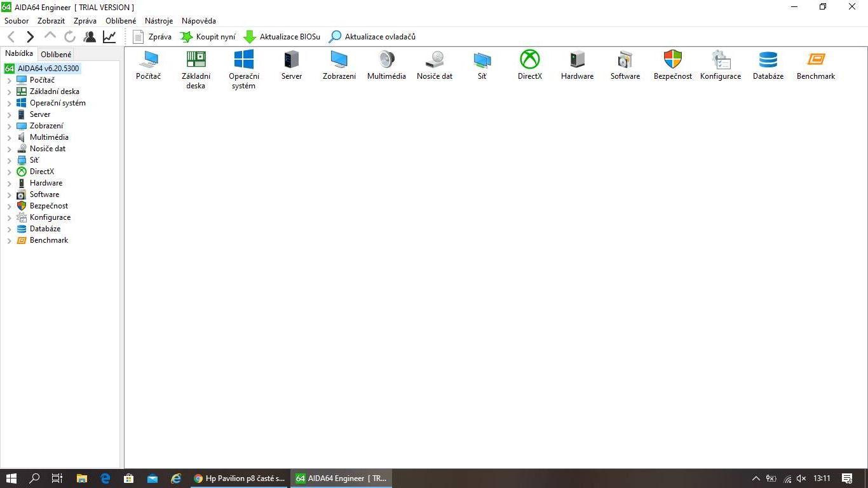Expand the Operační systém tree node
868x488 pixels.
click(x=9, y=104)
